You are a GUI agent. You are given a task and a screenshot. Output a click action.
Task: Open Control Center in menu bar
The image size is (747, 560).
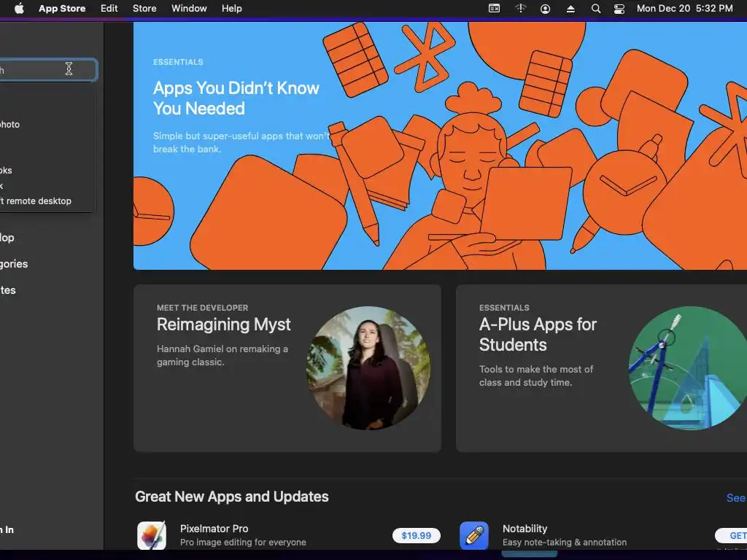click(619, 9)
